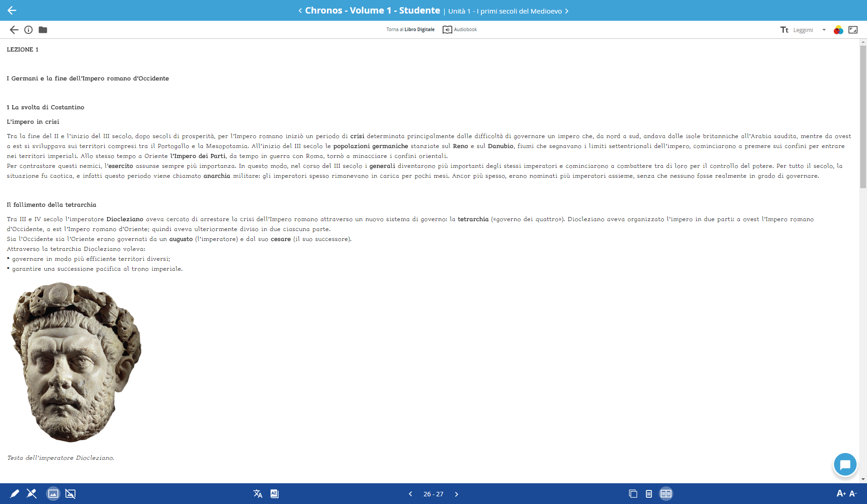Select the pen annotation tool
This screenshot has height=504, width=867.
14,494
